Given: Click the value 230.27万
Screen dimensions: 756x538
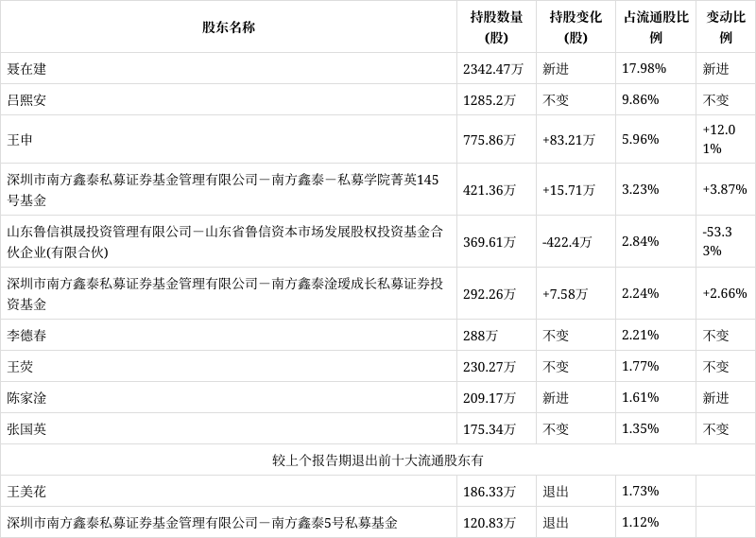Looking at the screenshot, I should [x=489, y=367].
